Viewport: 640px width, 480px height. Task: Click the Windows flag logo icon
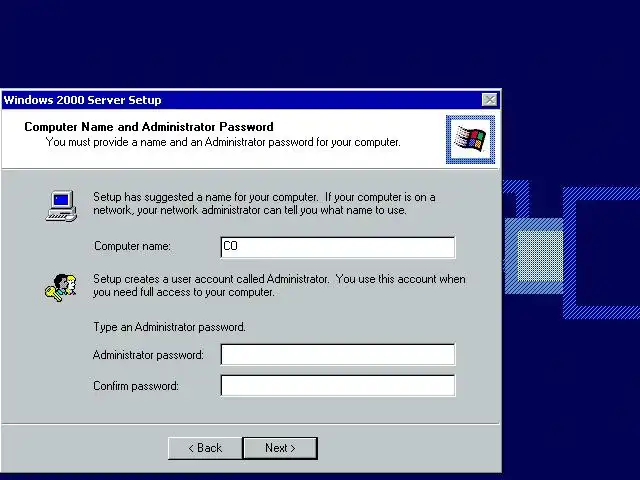click(x=470, y=140)
